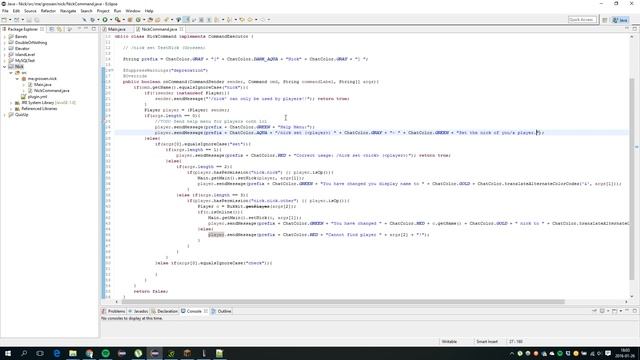This screenshot has height=360, width=640.
Task: Select the Package Explorer tab
Action: pyautogui.click(x=22, y=29)
